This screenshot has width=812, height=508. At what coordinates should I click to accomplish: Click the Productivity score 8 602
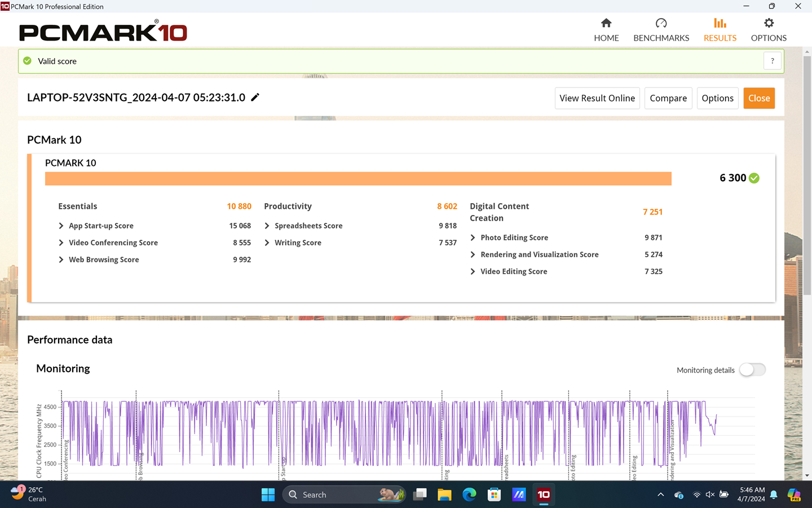pos(447,206)
